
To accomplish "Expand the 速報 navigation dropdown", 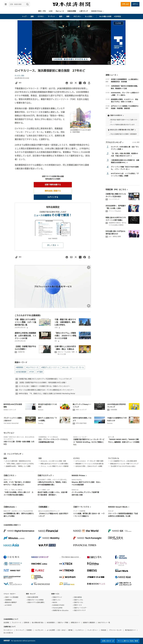I will coord(33,16).
